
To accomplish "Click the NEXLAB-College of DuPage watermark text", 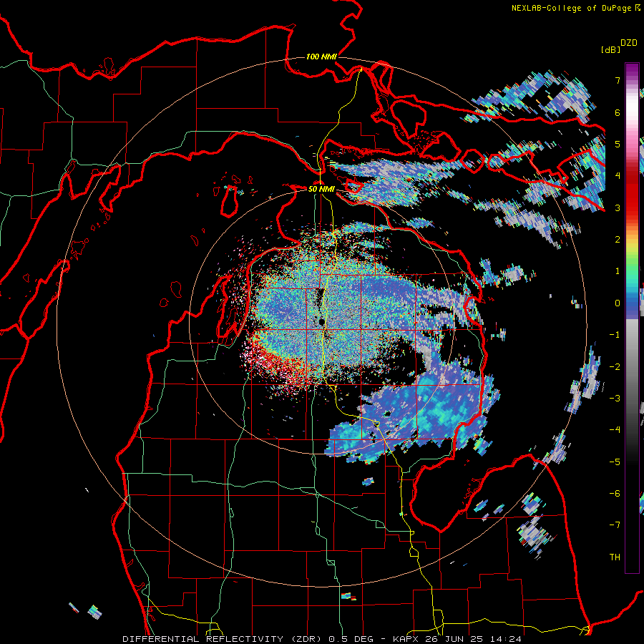I will pos(572,8).
